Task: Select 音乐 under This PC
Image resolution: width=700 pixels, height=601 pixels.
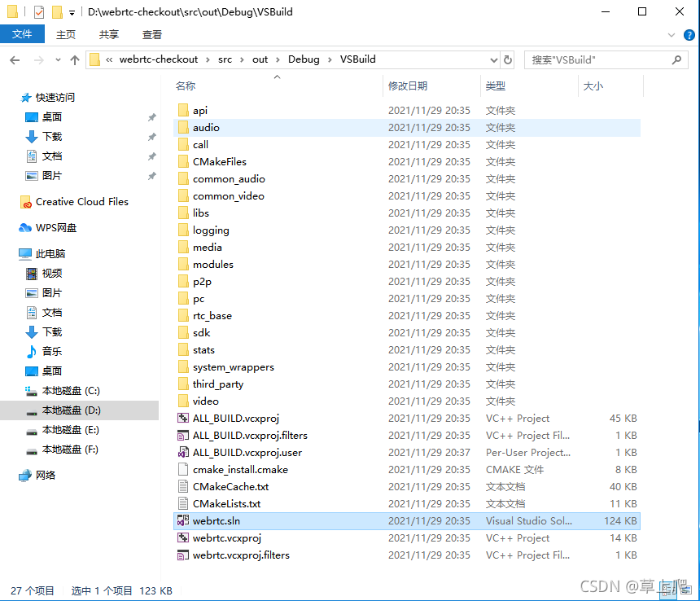Action: tap(52, 352)
